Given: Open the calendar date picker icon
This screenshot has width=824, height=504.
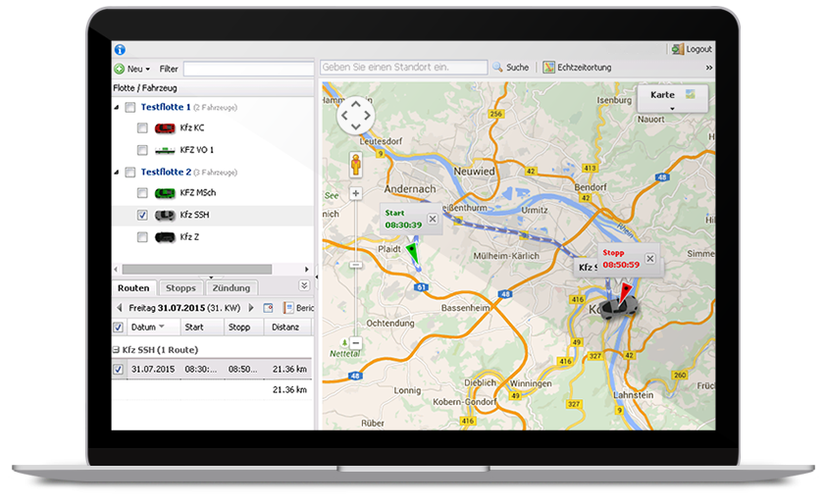Looking at the screenshot, I should 268,308.
